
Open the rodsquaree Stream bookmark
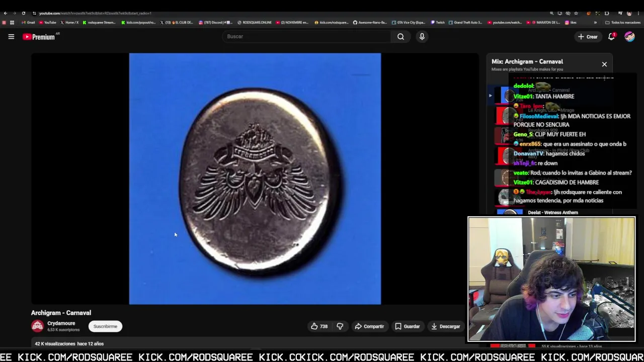pyautogui.click(x=99, y=23)
